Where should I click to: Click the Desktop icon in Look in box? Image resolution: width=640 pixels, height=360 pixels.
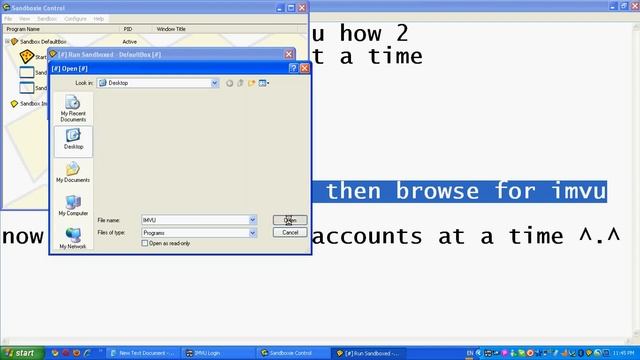[x=103, y=83]
